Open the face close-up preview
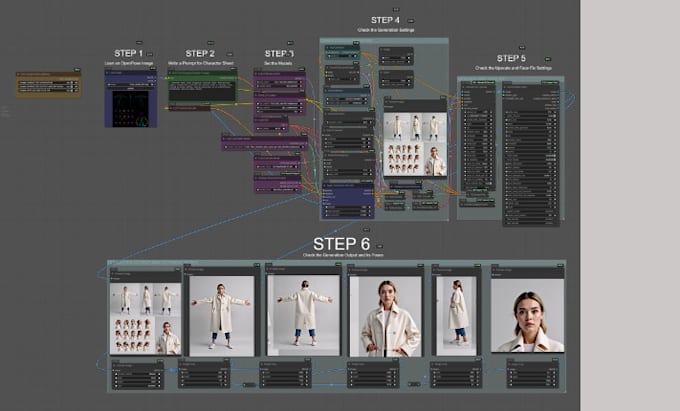Image resolution: width=680 pixels, height=411 pixels. point(527,315)
